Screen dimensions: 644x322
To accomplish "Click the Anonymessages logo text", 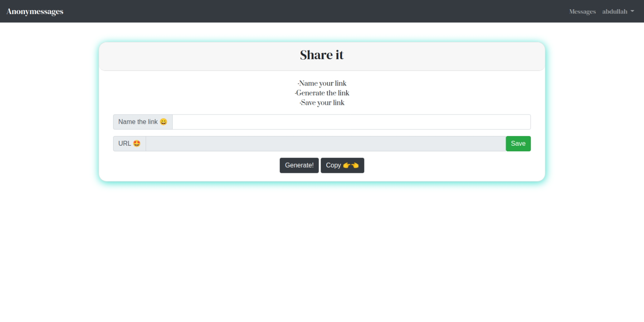I will click(35, 11).
